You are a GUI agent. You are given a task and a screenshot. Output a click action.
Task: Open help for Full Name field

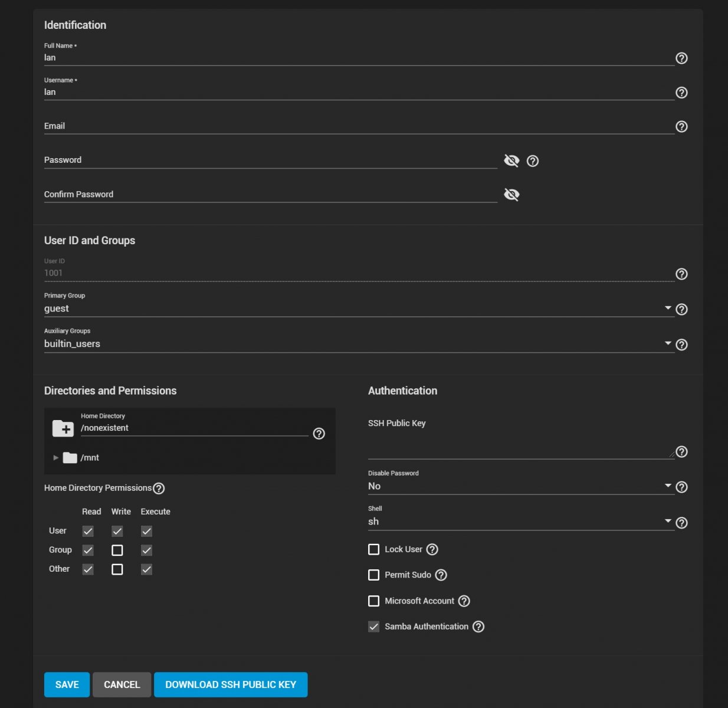tap(681, 58)
